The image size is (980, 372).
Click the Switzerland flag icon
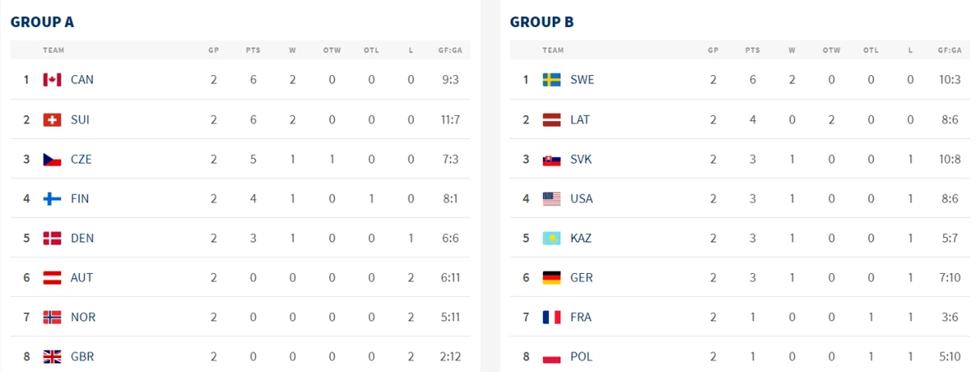coord(52,119)
